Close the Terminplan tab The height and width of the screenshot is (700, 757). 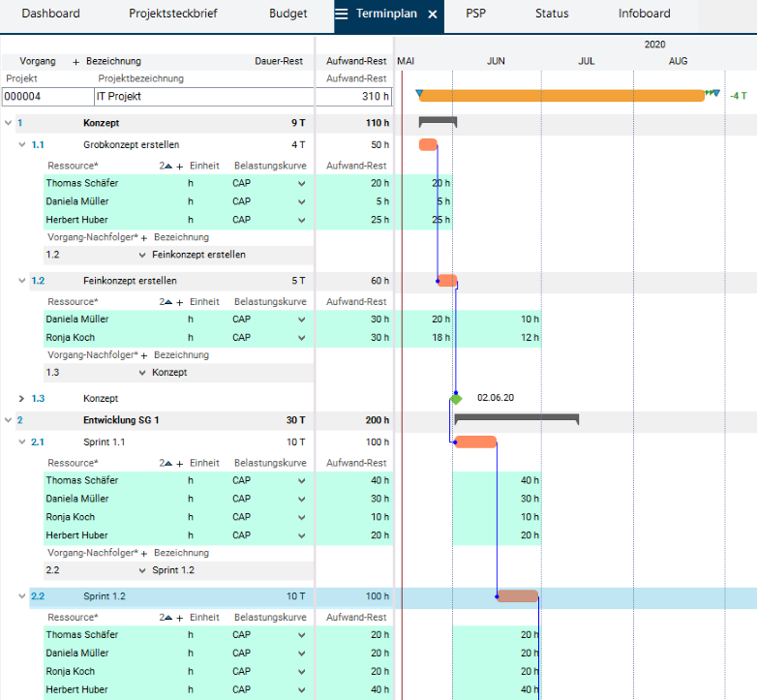pyautogui.click(x=433, y=15)
